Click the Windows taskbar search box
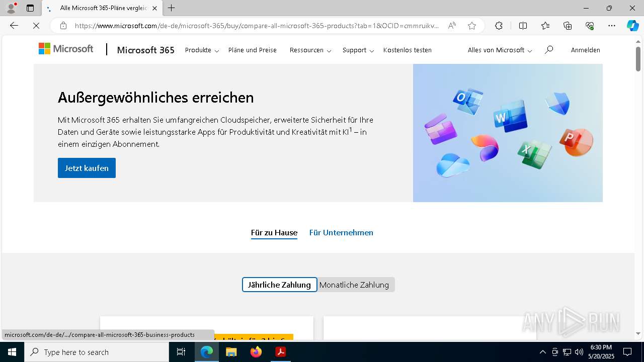The image size is (644, 362). point(97,352)
